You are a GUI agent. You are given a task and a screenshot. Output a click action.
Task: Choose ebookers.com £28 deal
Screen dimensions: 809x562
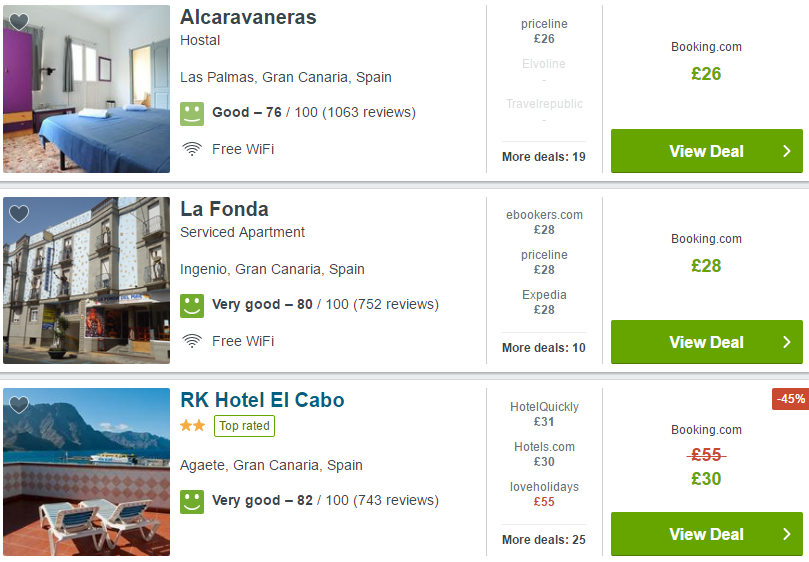coord(544,222)
